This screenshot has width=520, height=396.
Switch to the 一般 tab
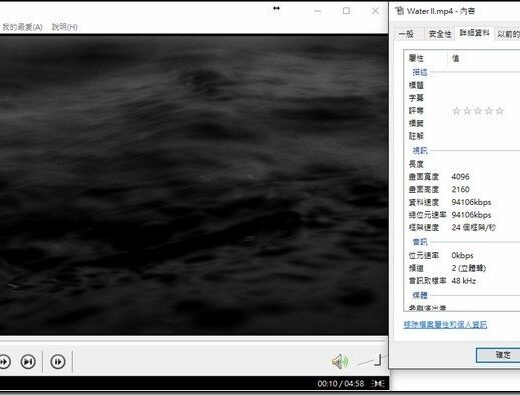(x=406, y=34)
